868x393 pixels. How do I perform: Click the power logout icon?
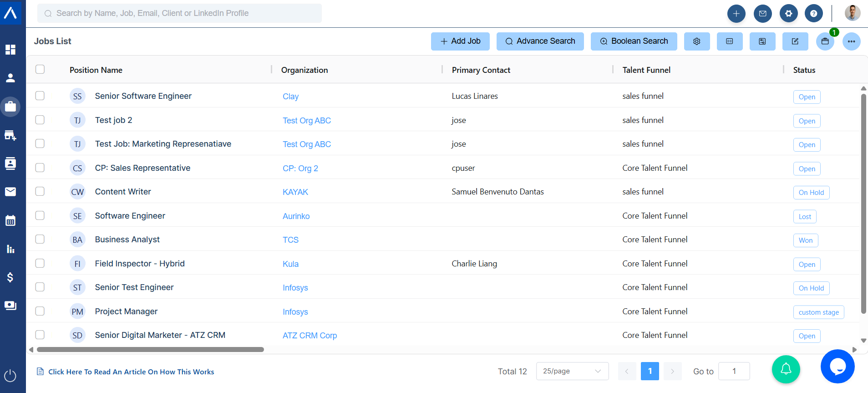point(10,376)
